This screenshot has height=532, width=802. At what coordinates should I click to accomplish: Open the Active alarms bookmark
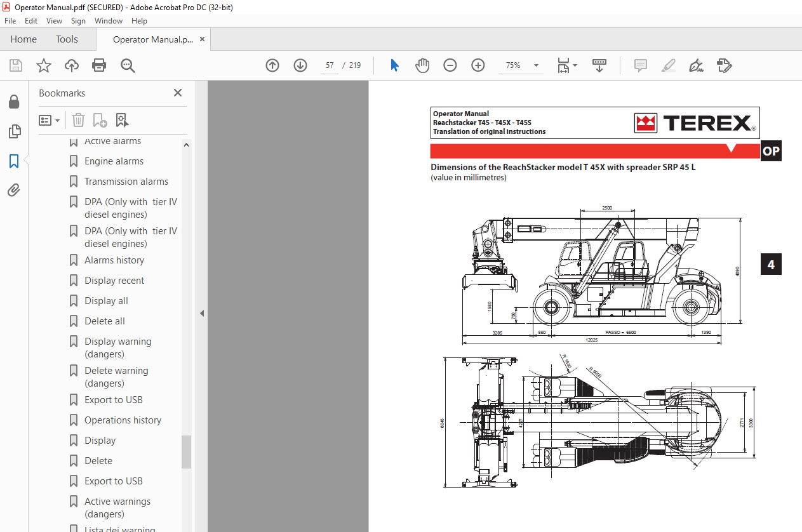[x=112, y=141]
